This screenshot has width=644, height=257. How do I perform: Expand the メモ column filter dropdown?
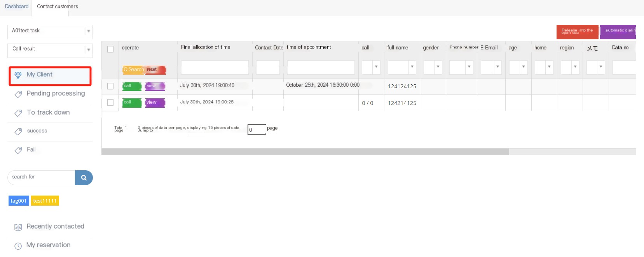tap(601, 67)
